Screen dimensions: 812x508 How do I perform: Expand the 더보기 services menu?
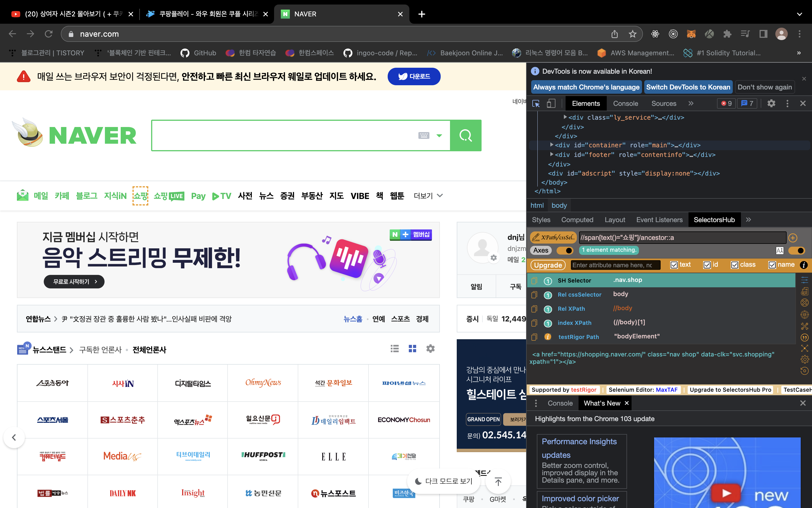pyautogui.click(x=428, y=196)
